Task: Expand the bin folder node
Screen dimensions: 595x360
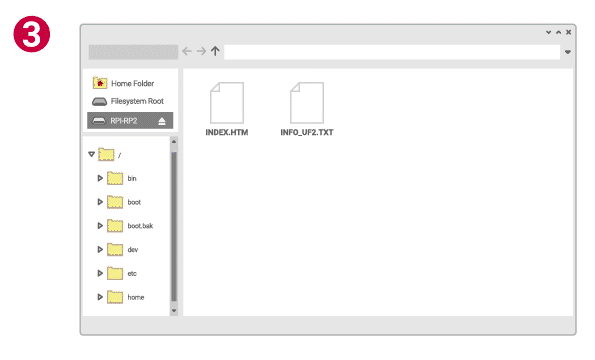Action: coord(100,178)
